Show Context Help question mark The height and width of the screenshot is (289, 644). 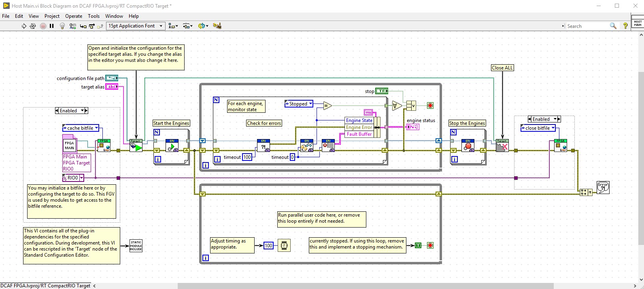(625, 26)
